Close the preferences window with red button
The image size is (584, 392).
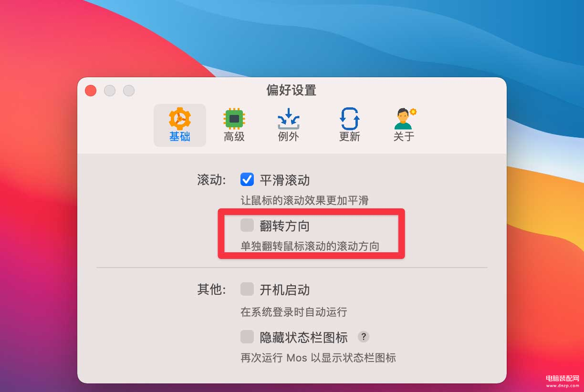pos(91,91)
